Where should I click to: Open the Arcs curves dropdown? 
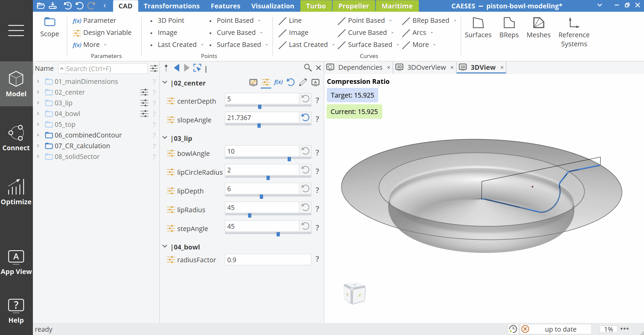pyautogui.click(x=423, y=33)
